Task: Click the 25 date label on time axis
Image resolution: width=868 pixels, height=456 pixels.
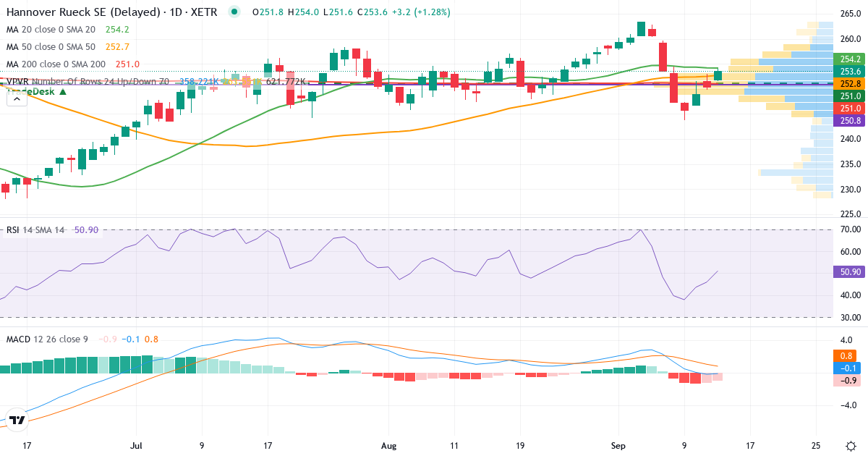Action: coord(816,446)
